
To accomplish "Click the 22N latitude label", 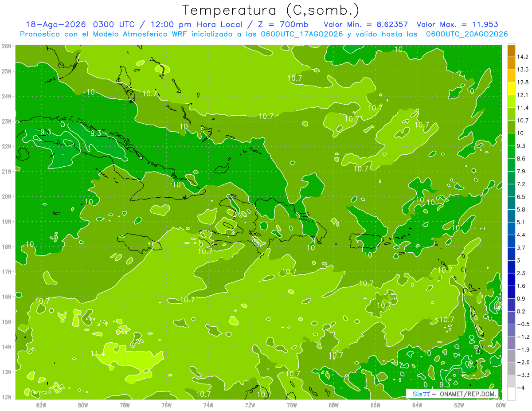I will click(x=6, y=146).
